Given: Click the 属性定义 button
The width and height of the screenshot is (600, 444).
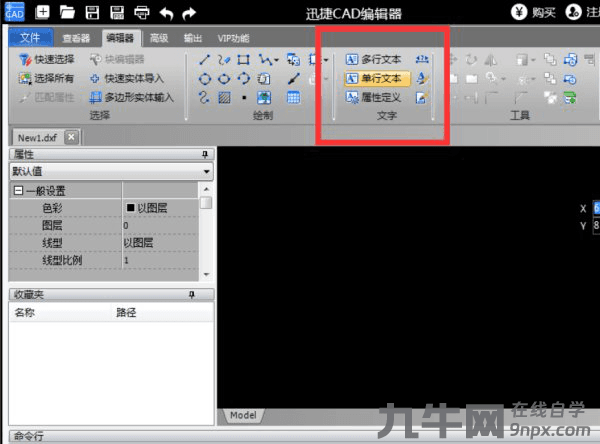Looking at the screenshot, I should point(374,98).
